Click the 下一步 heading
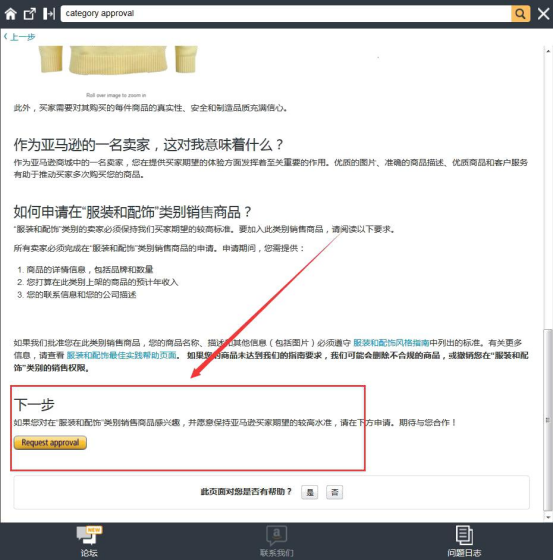This screenshot has width=554, height=560. pyautogui.click(x=34, y=405)
